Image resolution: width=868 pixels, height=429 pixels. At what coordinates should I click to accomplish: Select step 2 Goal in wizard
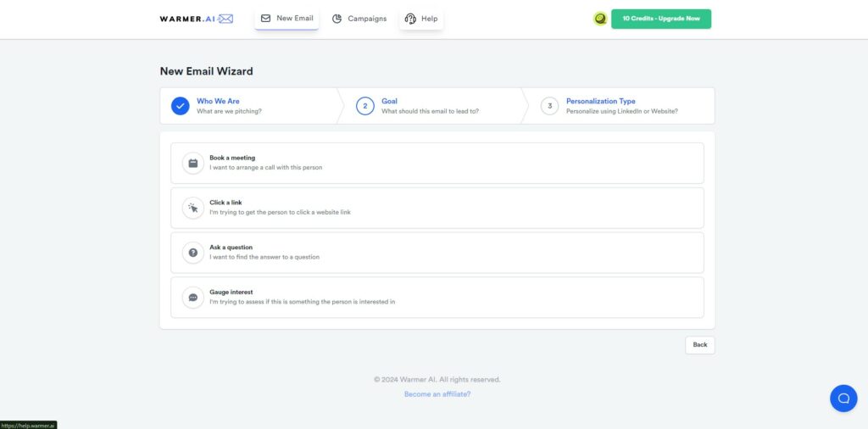[x=389, y=102]
